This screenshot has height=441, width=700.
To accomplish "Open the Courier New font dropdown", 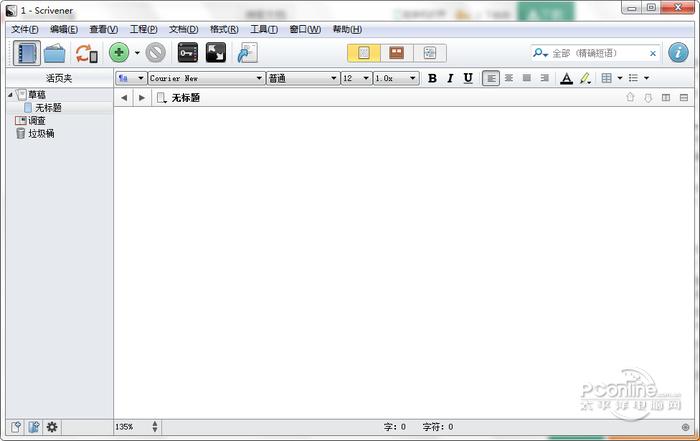I will (x=206, y=78).
